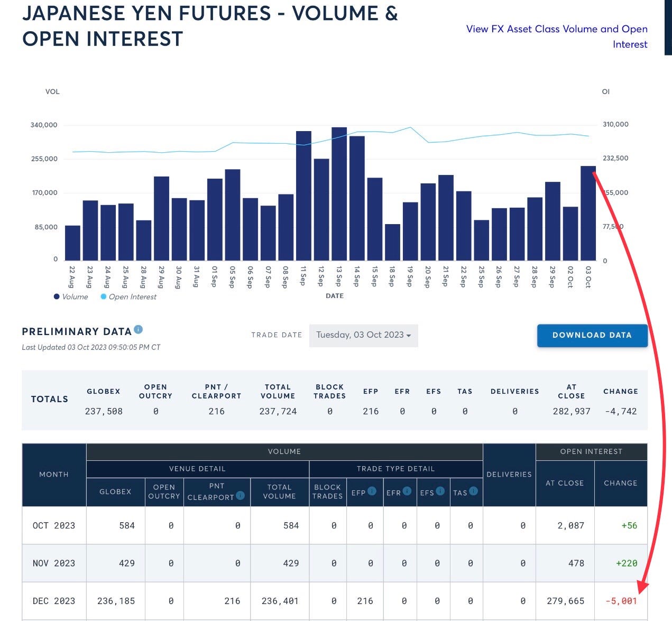This screenshot has width=672, height=621.
Task: Click the Open Outcry table column header
Action: point(164,492)
